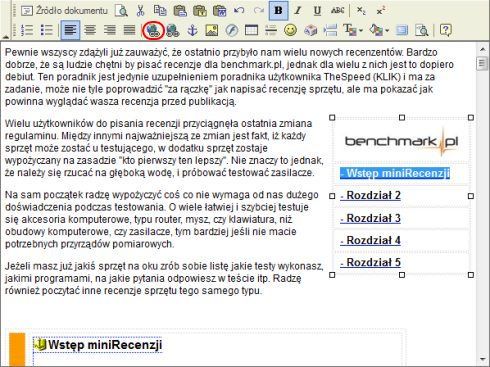
Task: Click Paste from Word icon
Action: (219, 11)
